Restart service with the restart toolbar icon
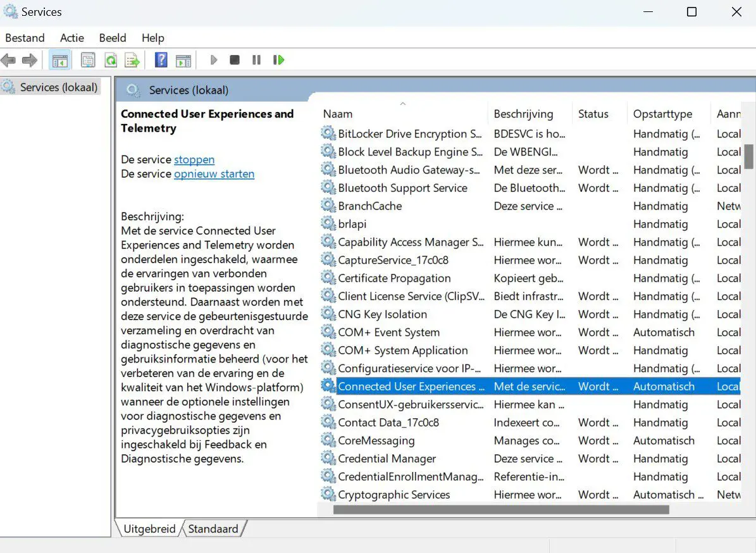Image resolution: width=756 pixels, height=553 pixels. click(279, 59)
